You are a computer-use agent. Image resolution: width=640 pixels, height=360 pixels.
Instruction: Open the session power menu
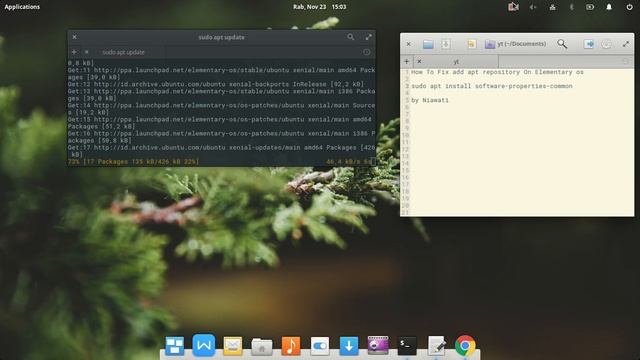click(629, 7)
